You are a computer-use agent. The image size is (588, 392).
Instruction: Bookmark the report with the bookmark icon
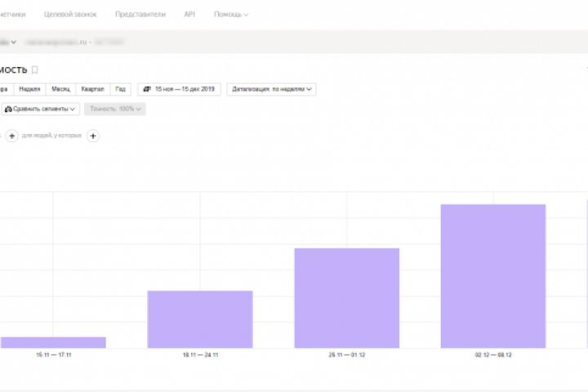(34, 69)
